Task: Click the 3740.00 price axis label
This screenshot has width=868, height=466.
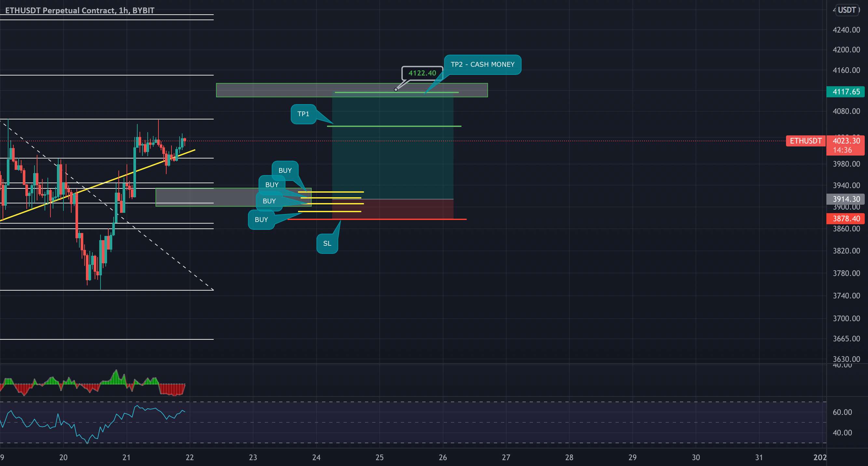Action: tap(846, 295)
